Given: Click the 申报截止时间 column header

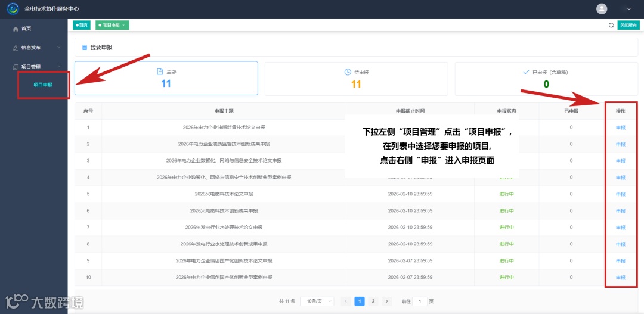Looking at the screenshot, I should (x=410, y=111).
